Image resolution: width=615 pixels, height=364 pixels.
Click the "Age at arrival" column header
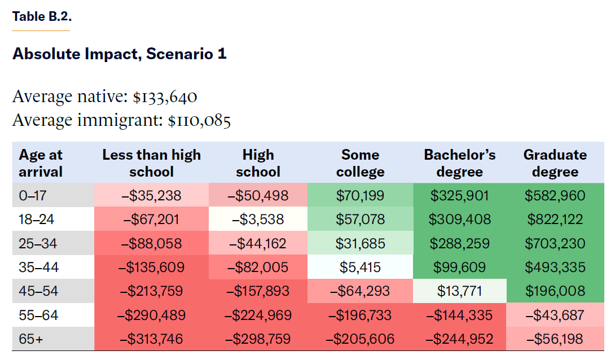41,163
